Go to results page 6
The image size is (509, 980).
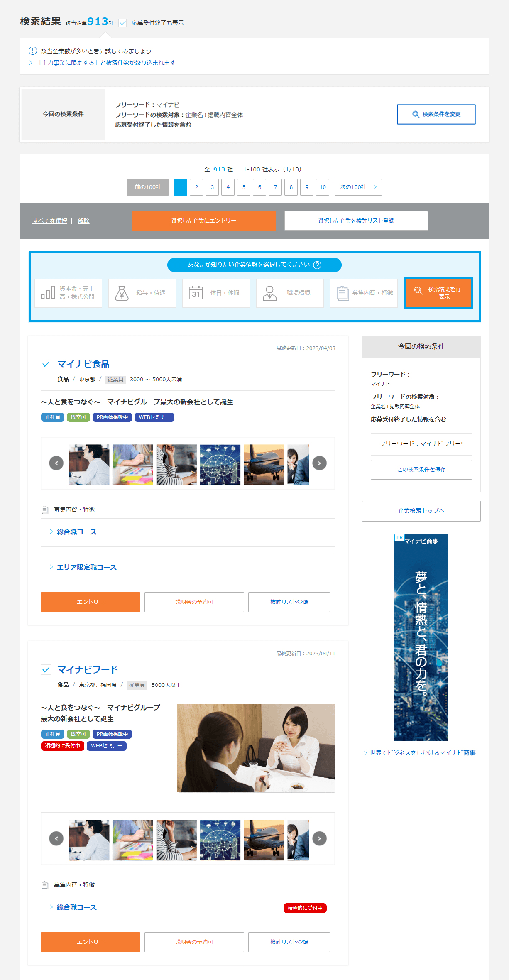(259, 187)
